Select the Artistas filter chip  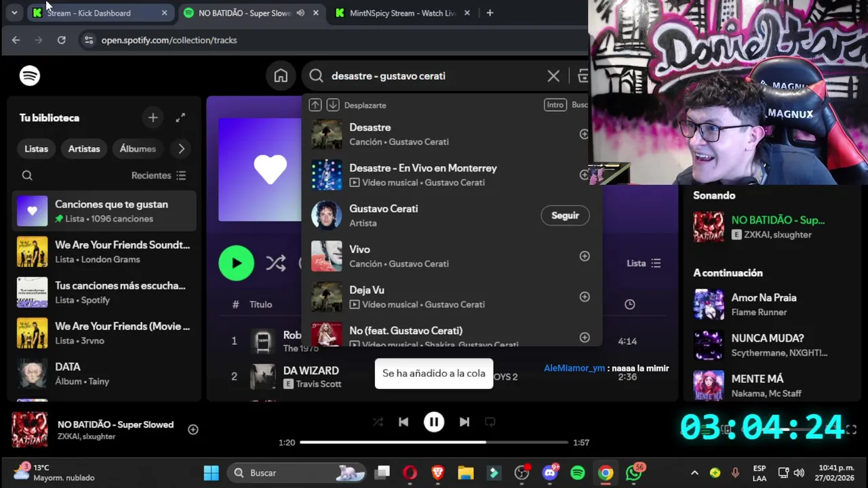click(84, 148)
